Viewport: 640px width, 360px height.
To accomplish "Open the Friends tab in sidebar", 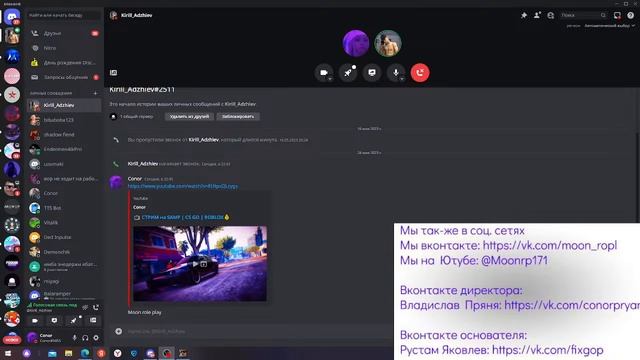I will coord(64,33).
